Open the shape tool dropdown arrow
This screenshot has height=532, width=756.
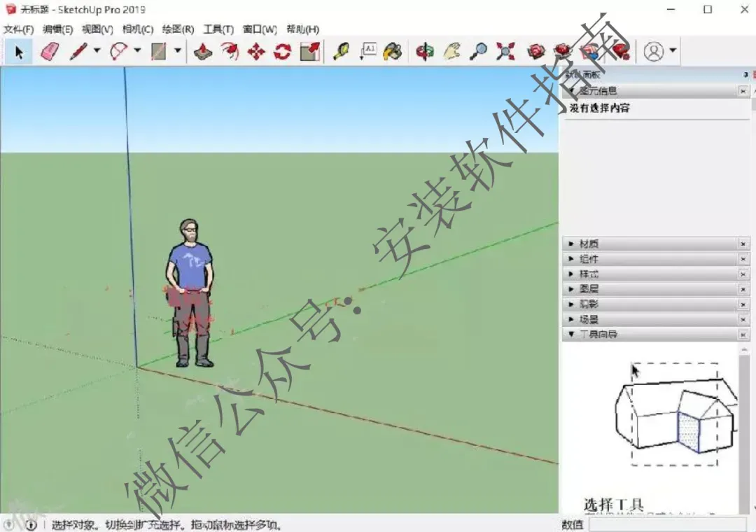(177, 50)
